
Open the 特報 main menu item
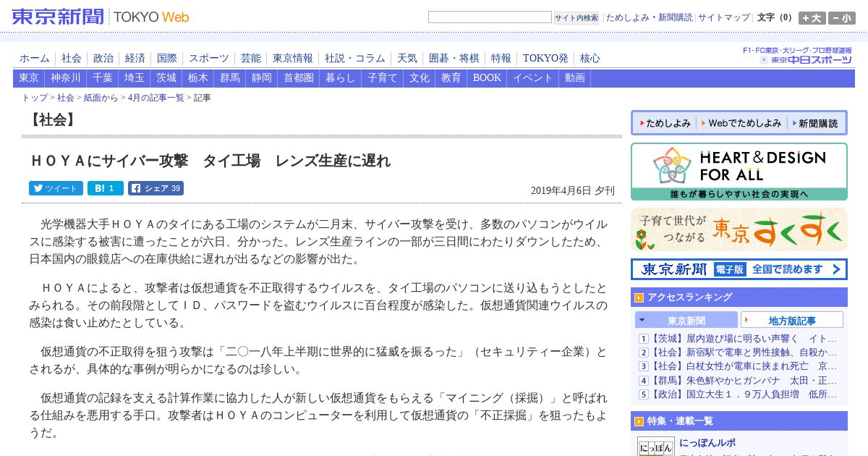[x=501, y=59]
